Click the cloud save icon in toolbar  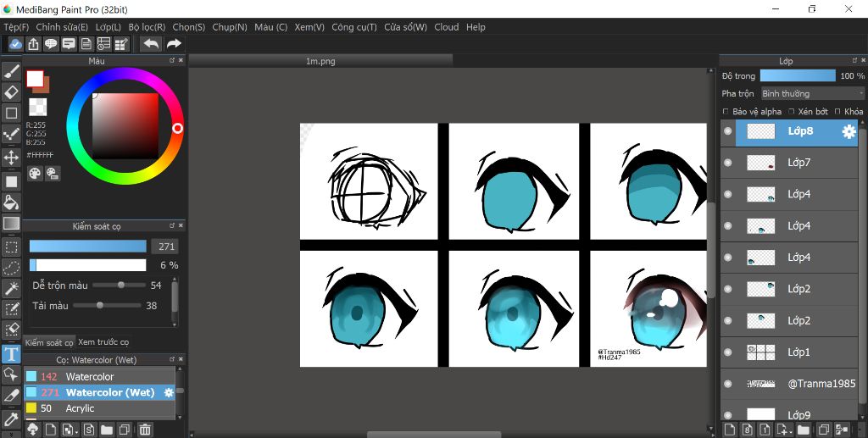[x=15, y=44]
